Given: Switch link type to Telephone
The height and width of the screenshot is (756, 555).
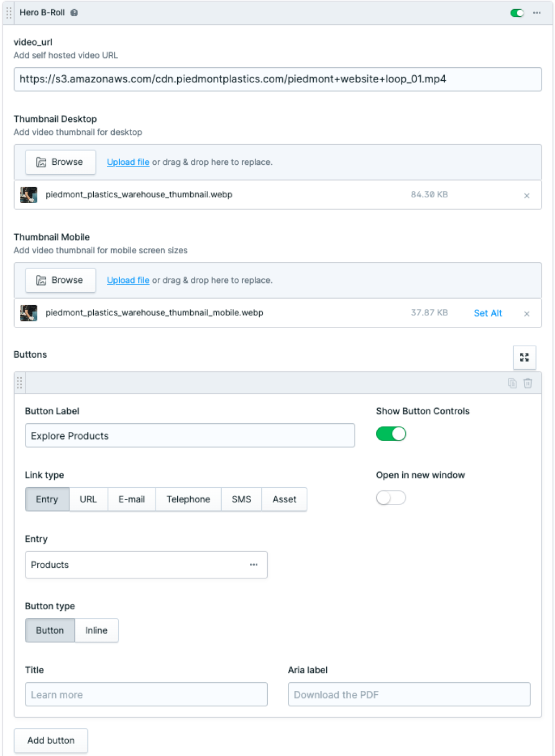Looking at the screenshot, I should tap(188, 499).
